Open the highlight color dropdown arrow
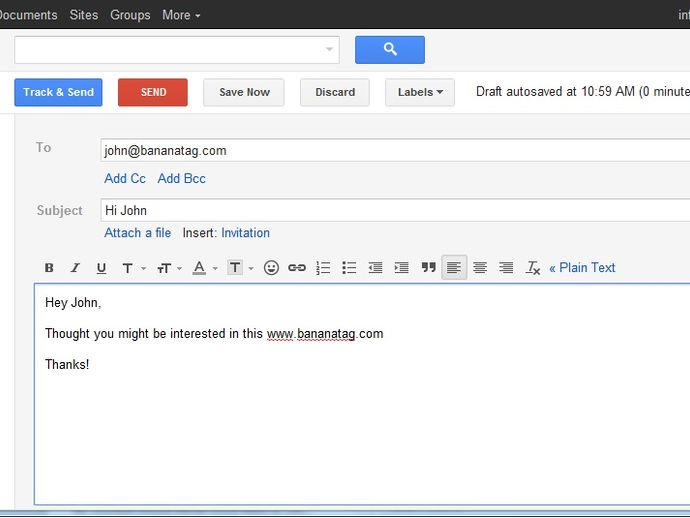Image resolution: width=690 pixels, height=518 pixels. click(x=251, y=268)
